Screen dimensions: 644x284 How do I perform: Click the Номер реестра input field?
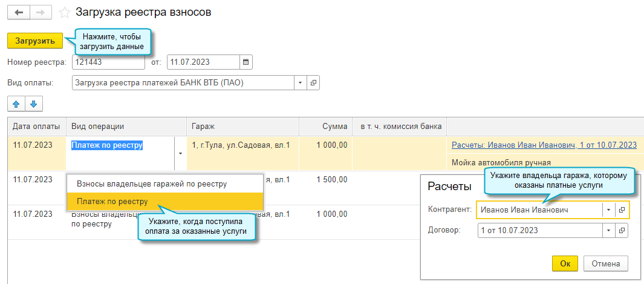click(x=108, y=62)
